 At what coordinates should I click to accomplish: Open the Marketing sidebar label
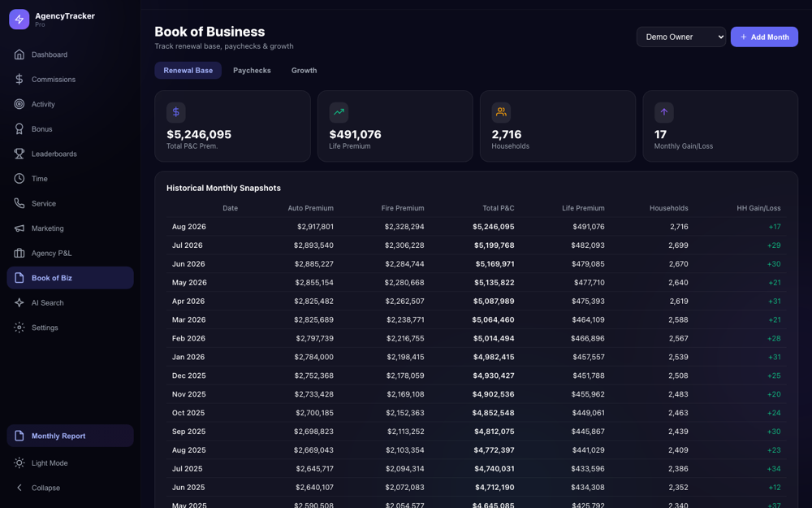pyautogui.click(x=48, y=228)
